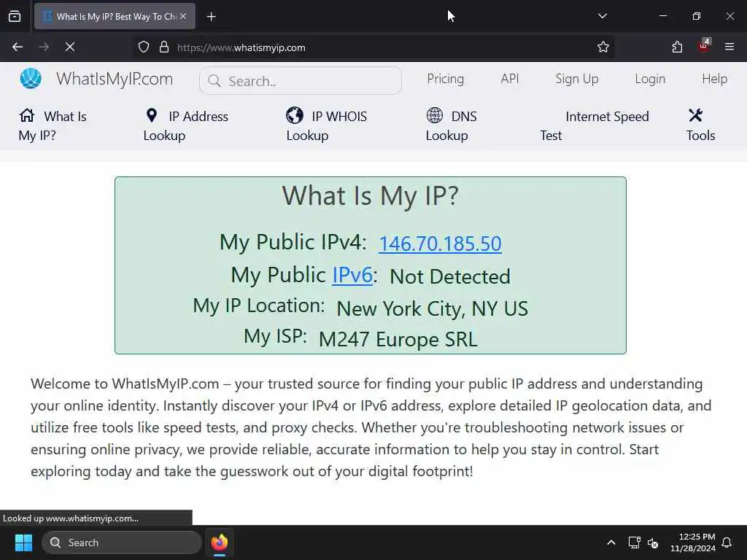Open the tracking protection shield icon
This screenshot has height=560, width=747.
coord(144,47)
